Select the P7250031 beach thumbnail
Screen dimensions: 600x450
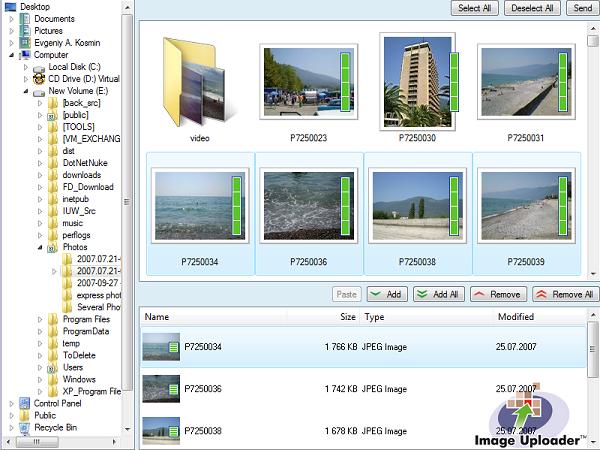point(526,82)
